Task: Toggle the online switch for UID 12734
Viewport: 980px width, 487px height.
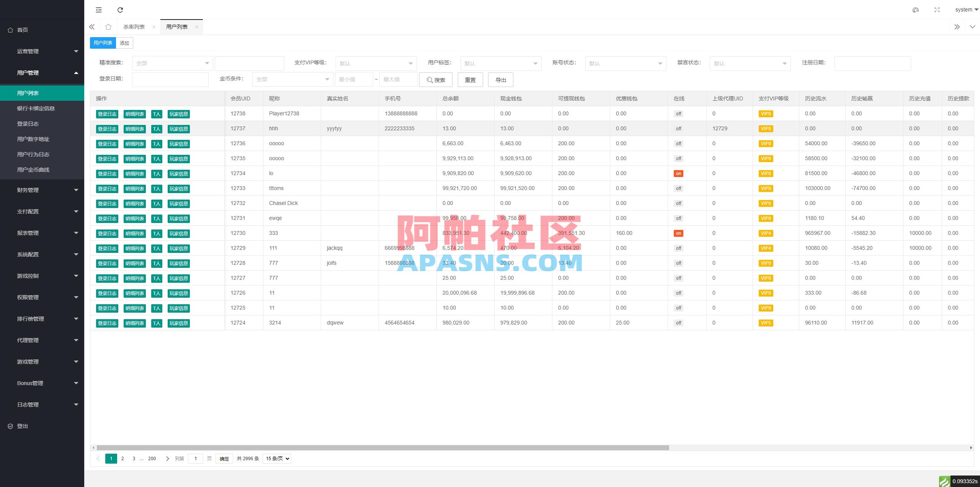Action: [678, 173]
